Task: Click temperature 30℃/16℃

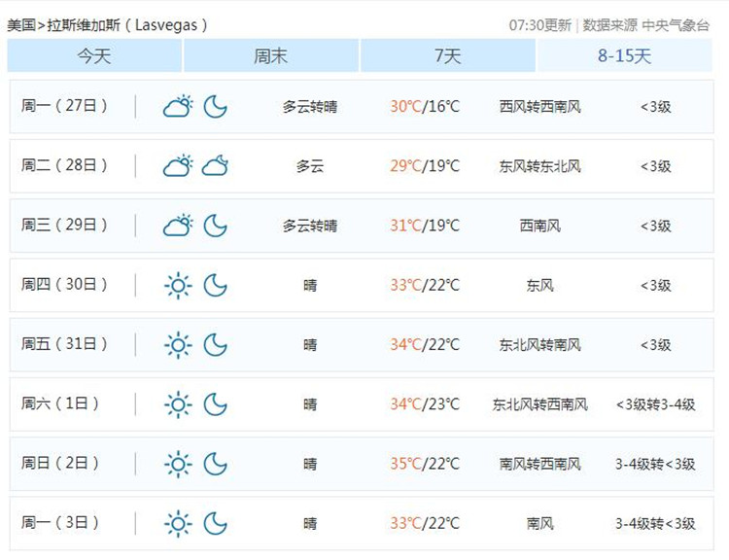Action: pyautogui.click(x=425, y=107)
